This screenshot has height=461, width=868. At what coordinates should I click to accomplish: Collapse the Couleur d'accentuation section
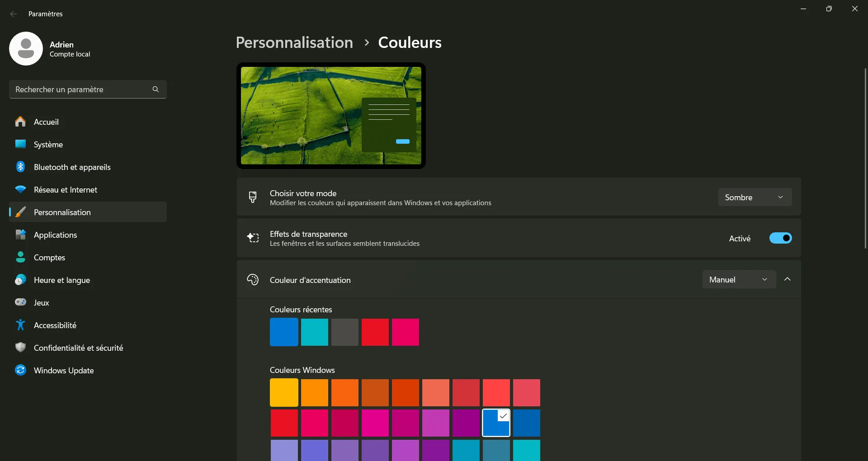[788, 279]
